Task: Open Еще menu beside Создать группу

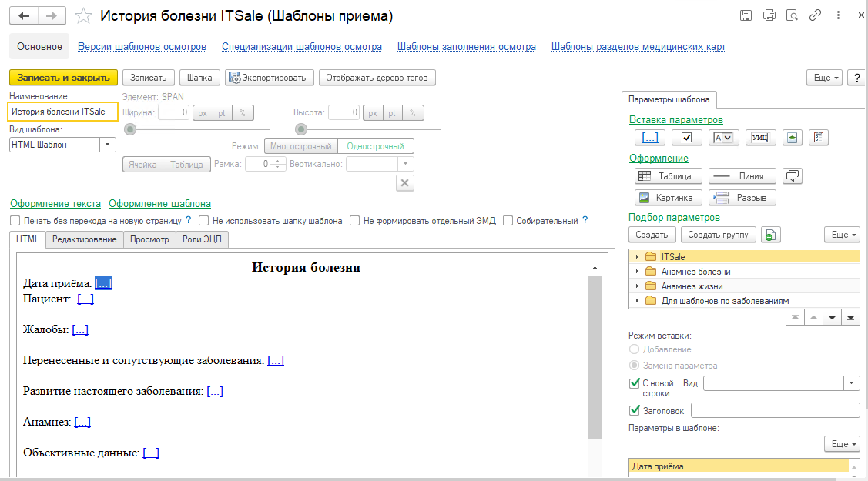Action: (842, 235)
